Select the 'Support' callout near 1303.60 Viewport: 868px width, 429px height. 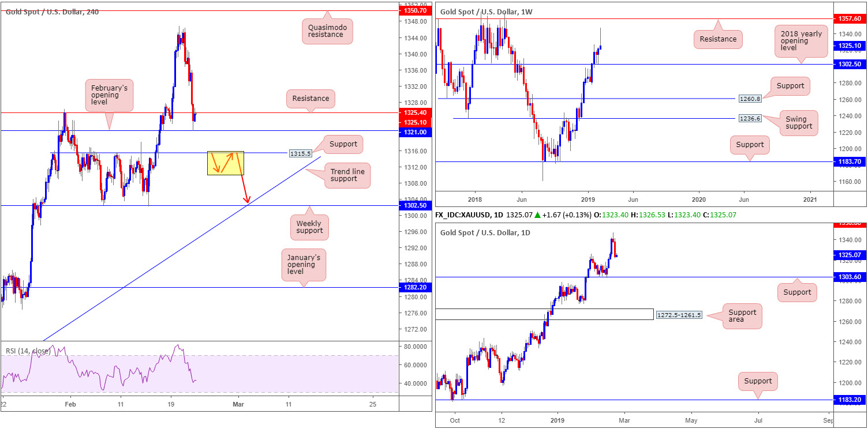pyautogui.click(x=797, y=292)
